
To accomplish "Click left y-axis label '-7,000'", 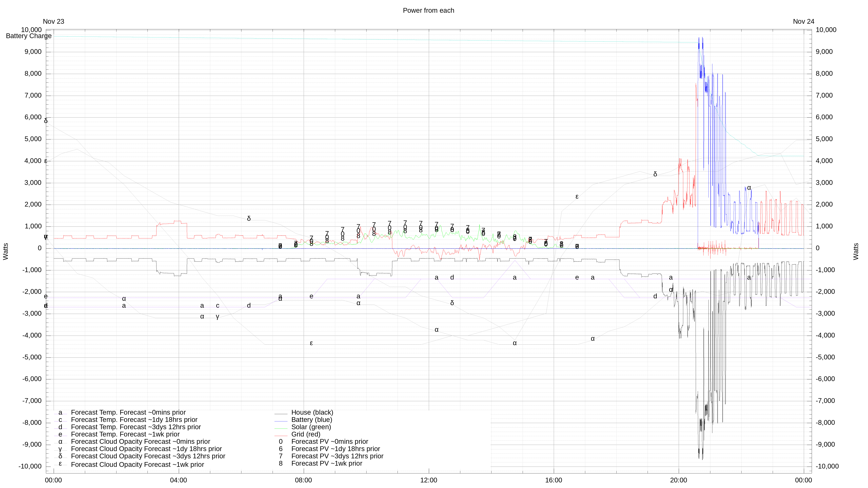I will click(32, 401).
